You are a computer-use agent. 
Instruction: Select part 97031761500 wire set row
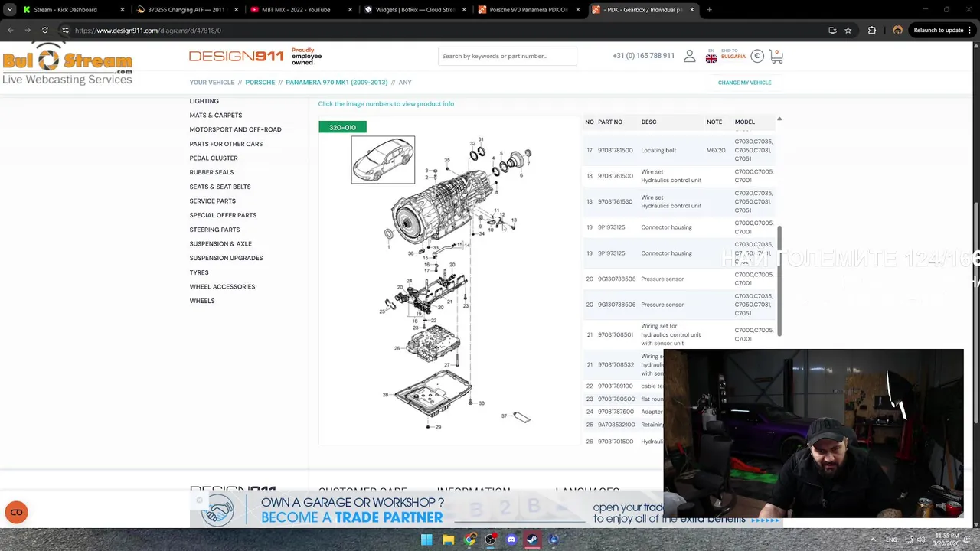pos(681,176)
